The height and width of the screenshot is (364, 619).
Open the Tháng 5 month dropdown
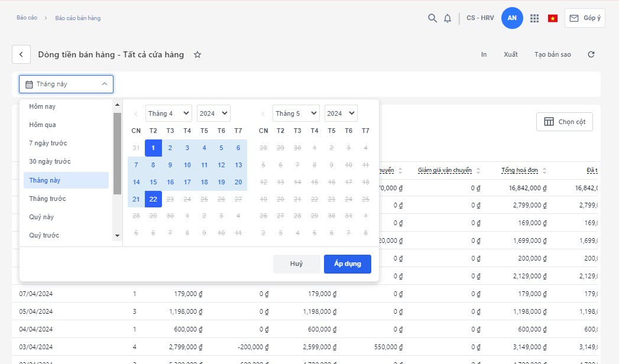click(x=296, y=113)
